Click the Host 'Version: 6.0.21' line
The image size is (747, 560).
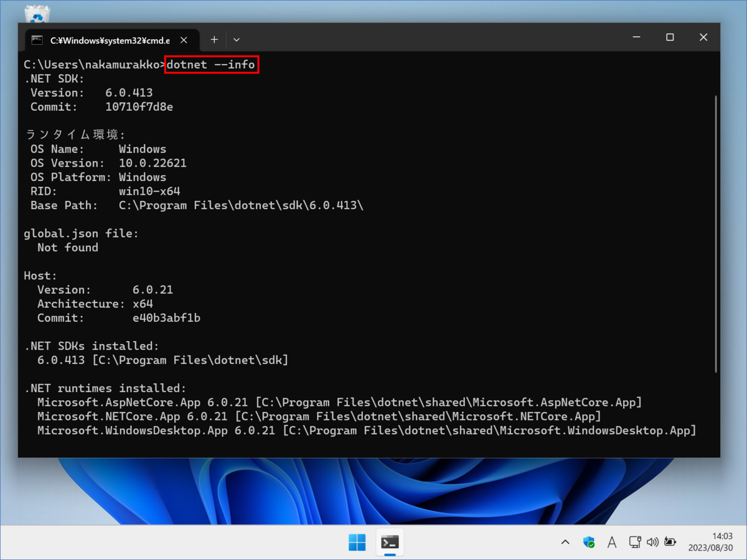tap(105, 290)
